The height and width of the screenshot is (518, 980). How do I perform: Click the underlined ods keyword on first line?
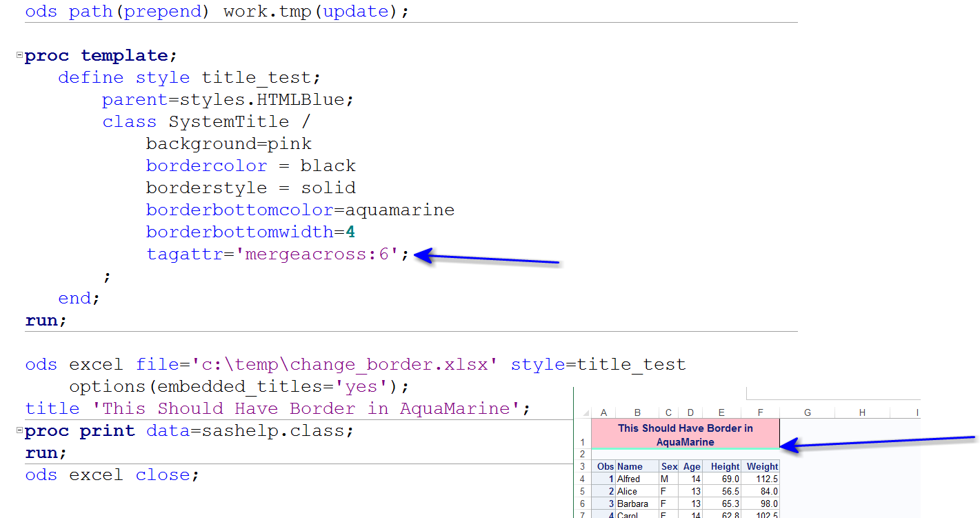pyautogui.click(x=40, y=11)
